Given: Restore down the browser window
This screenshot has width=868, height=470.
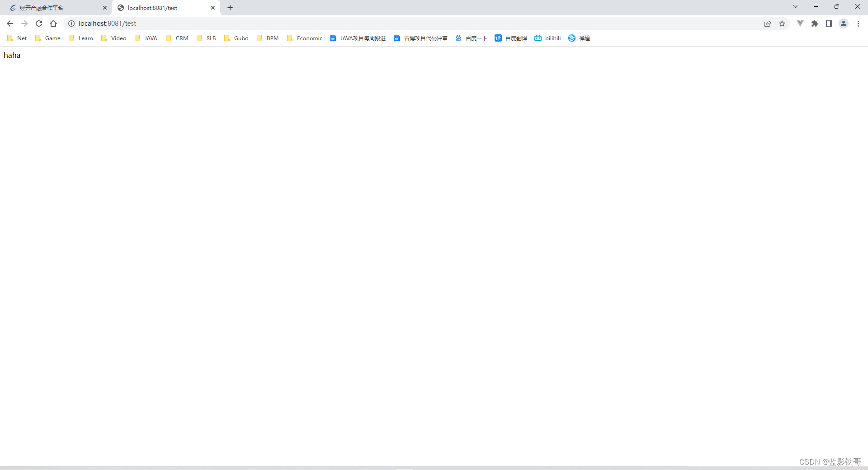Looking at the screenshot, I should click(x=837, y=7).
